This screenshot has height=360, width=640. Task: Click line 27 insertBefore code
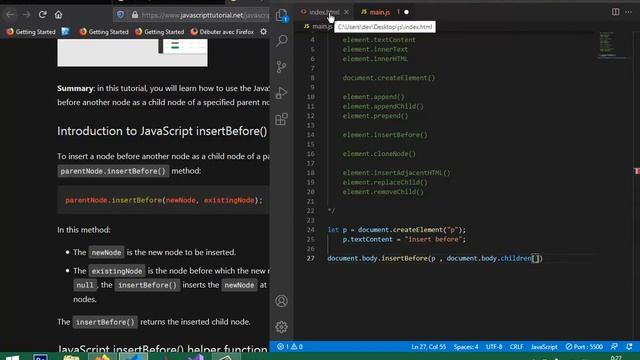[x=435, y=258]
